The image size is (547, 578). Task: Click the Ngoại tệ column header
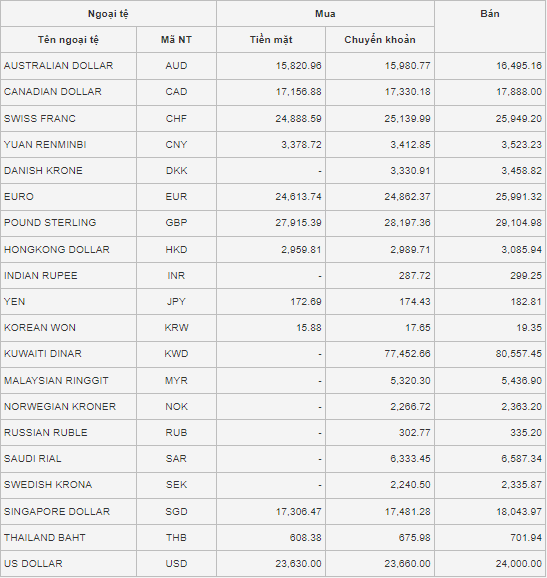click(x=108, y=14)
